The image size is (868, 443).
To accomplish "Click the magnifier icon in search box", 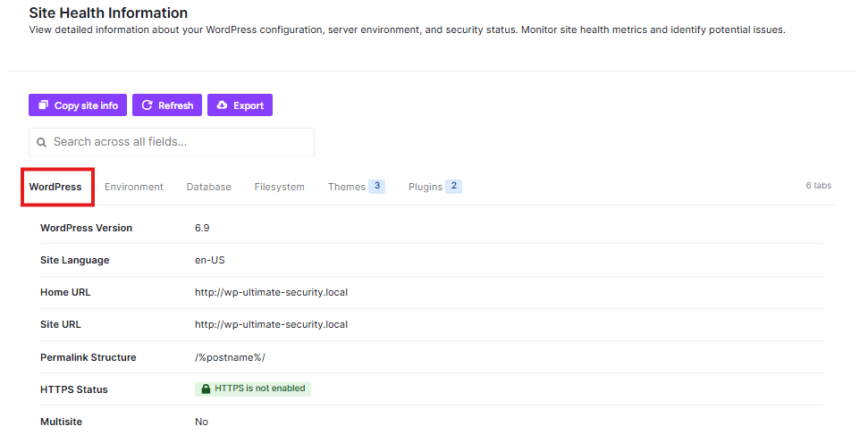I will 41,142.
